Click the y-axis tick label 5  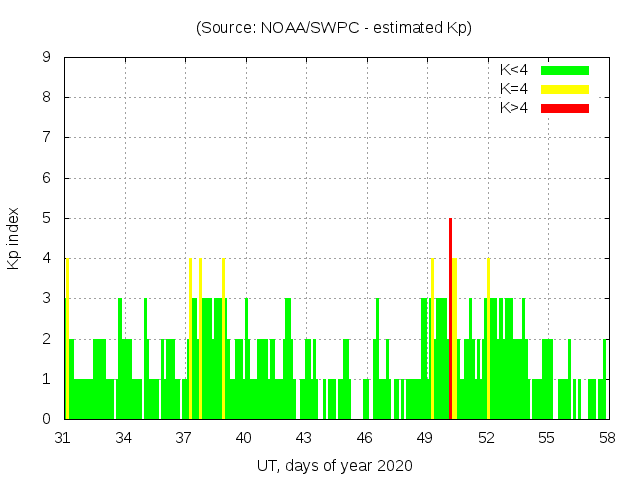[46, 218]
